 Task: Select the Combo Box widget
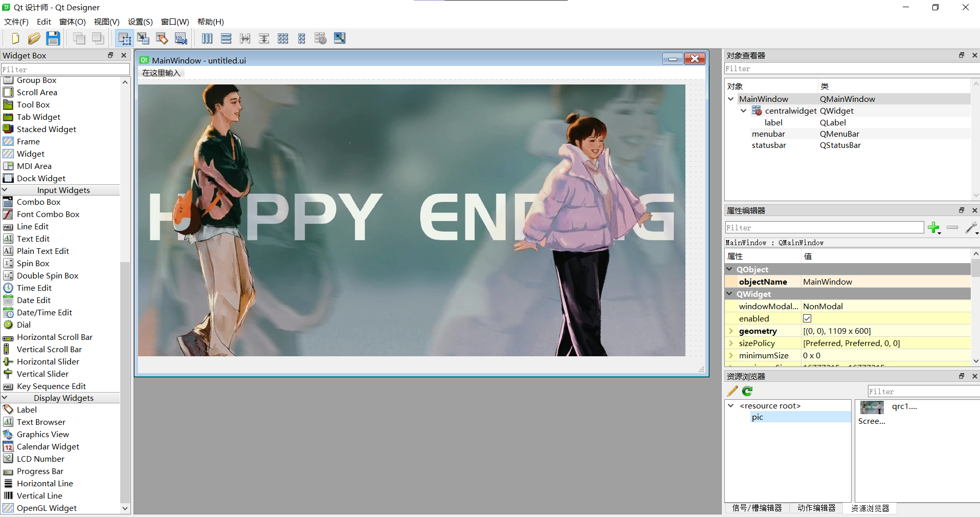coord(38,202)
